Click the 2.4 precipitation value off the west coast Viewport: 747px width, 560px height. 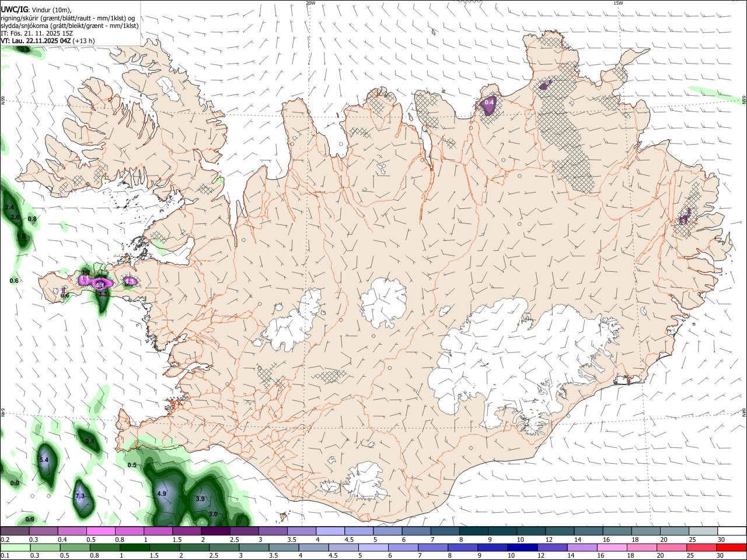(9, 208)
